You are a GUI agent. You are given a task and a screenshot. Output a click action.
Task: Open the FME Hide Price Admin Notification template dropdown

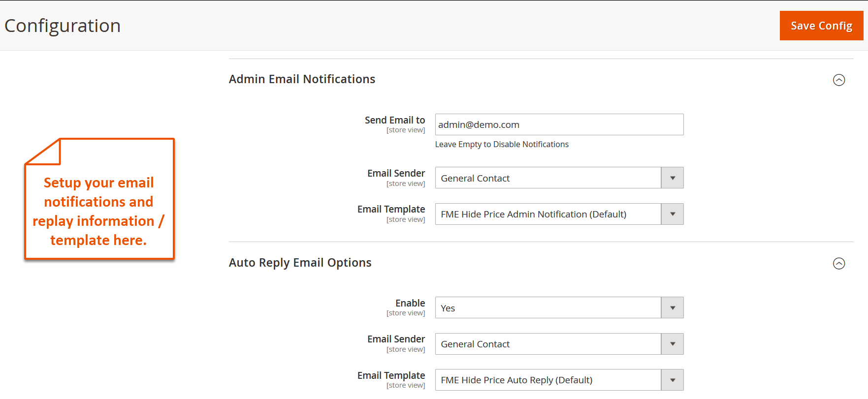tap(559, 214)
